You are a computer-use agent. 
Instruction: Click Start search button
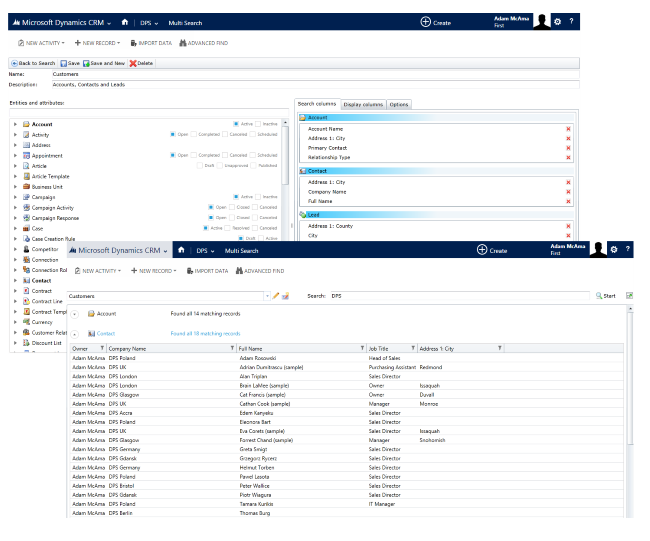click(606, 296)
